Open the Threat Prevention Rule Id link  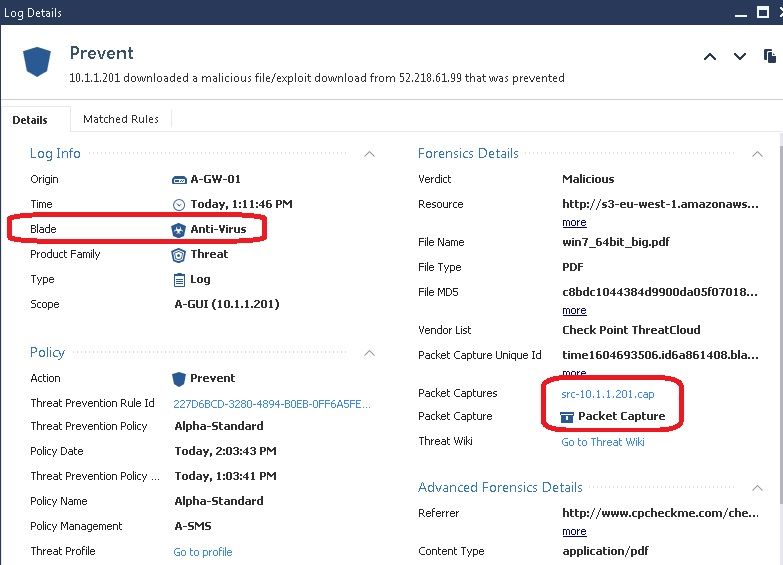pyautogui.click(x=272, y=404)
